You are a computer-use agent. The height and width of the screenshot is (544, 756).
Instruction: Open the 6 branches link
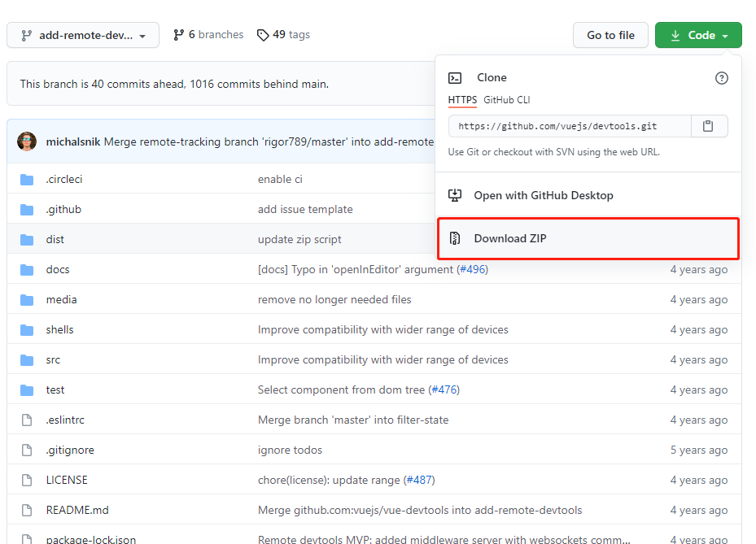pyautogui.click(x=208, y=35)
